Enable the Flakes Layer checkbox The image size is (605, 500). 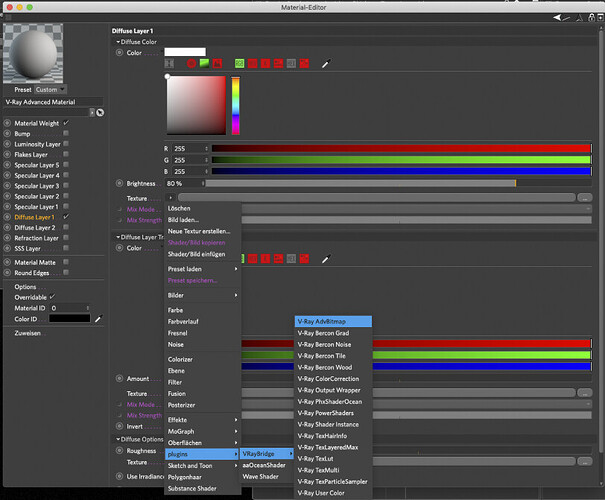point(66,154)
